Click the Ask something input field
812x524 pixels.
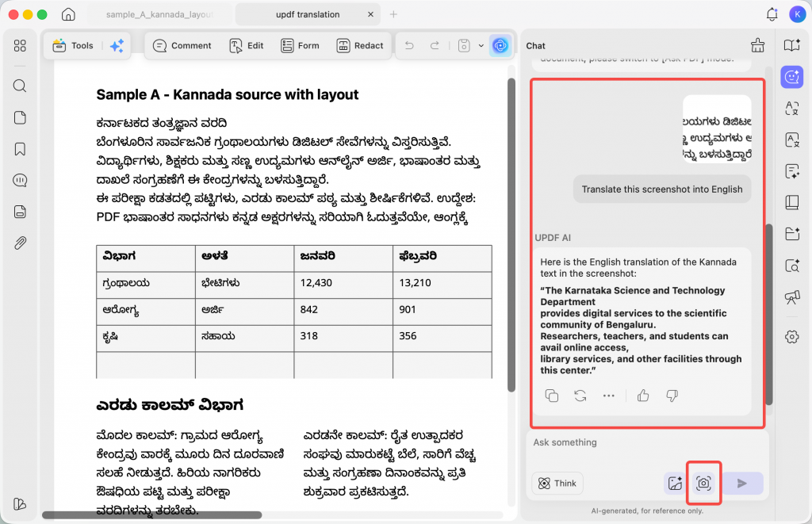pos(647,443)
